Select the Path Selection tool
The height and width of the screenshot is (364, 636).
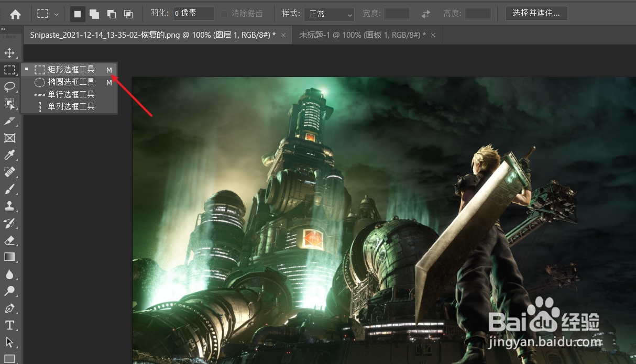(9, 343)
